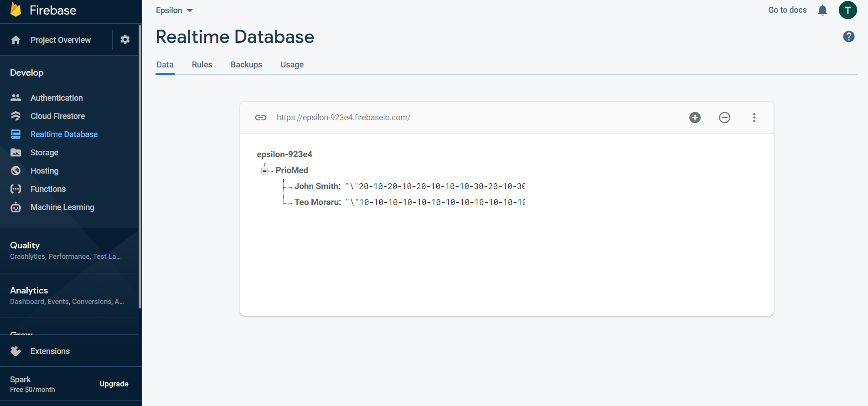
Task: Switch to the Data tab
Action: (x=165, y=65)
